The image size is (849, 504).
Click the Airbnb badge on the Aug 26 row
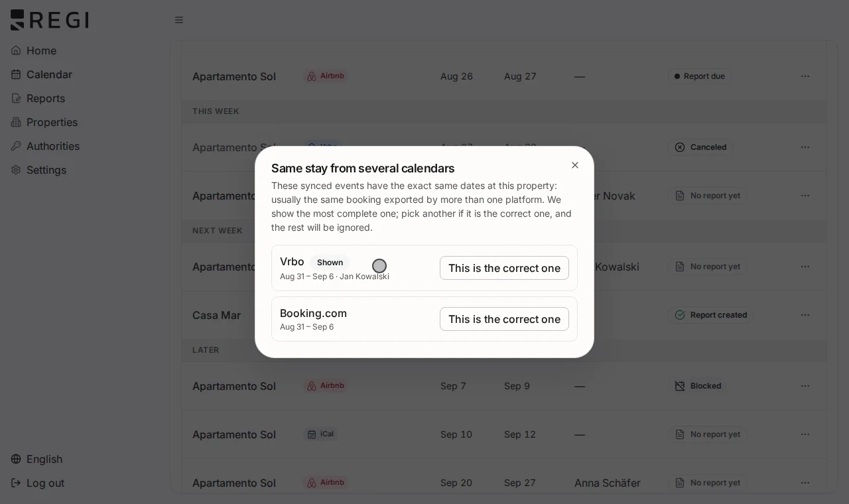click(326, 76)
